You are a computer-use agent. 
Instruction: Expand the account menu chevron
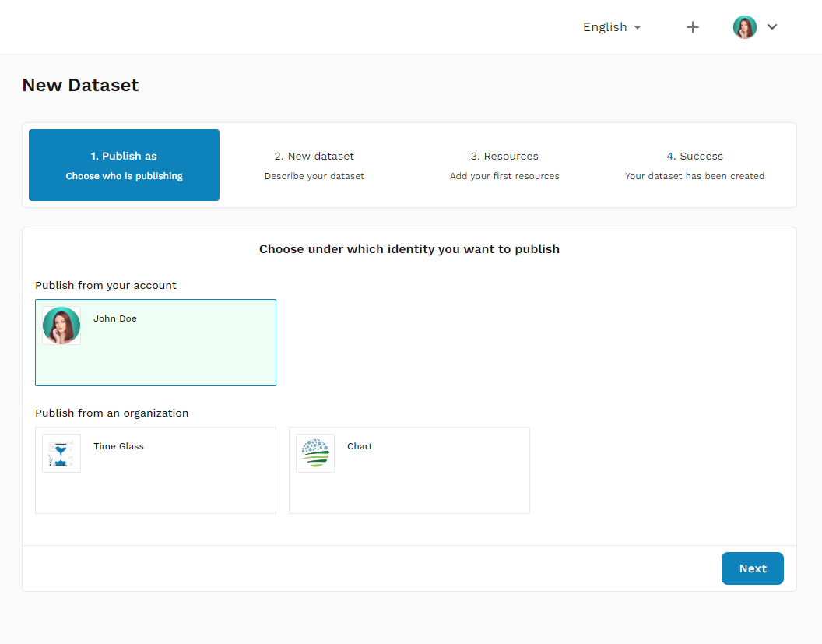coord(772,26)
